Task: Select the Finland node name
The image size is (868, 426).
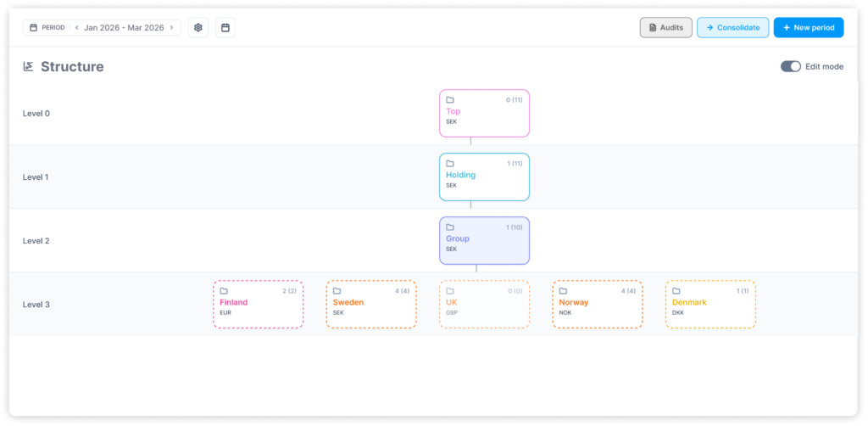Action: [x=234, y=302]
